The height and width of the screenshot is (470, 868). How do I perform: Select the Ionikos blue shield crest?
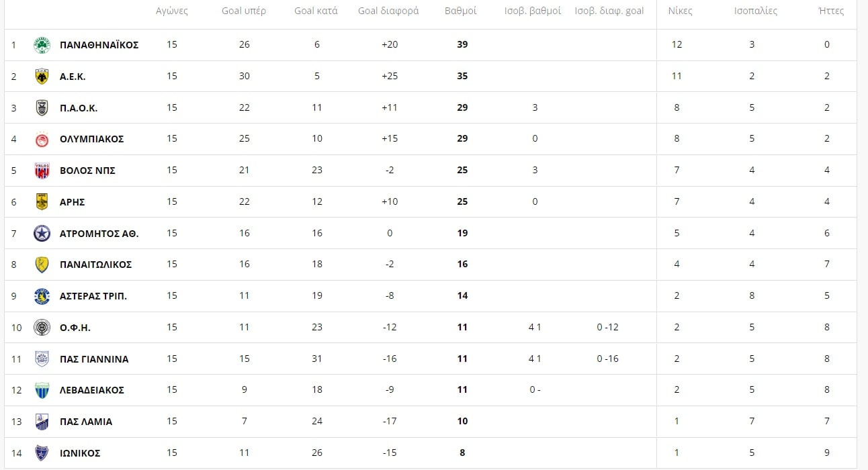tap(42, 453)
